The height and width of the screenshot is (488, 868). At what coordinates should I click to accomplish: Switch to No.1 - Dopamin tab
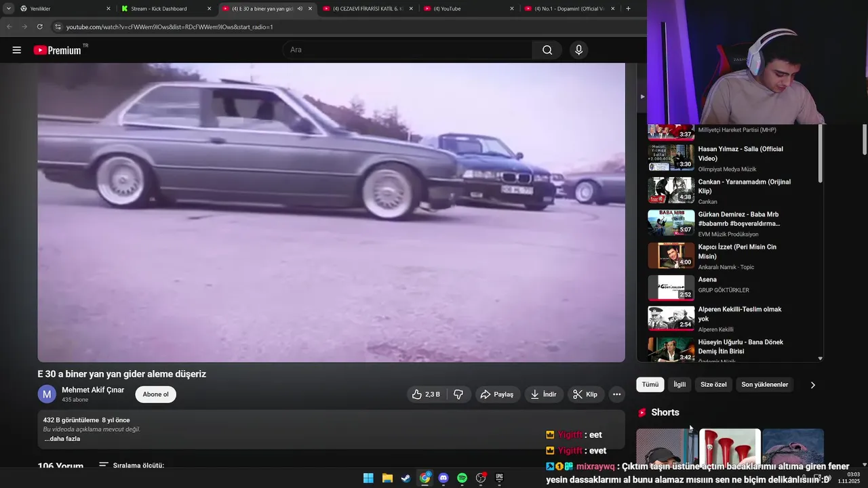568,9
